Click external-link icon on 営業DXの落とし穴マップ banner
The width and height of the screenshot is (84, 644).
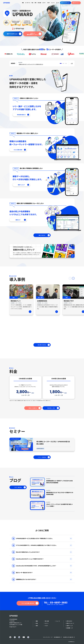click(x=73, y=256)
